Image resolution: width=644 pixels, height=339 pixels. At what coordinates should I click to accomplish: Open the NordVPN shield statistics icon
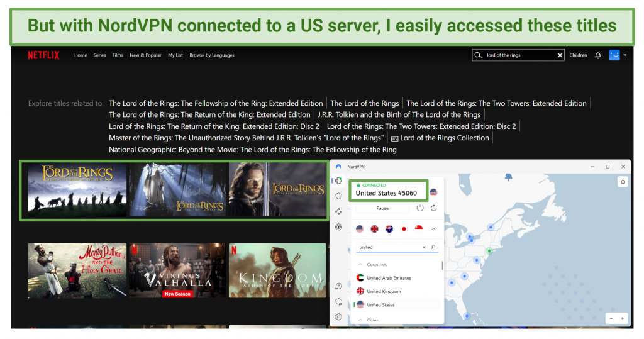[x=338, y=302]
